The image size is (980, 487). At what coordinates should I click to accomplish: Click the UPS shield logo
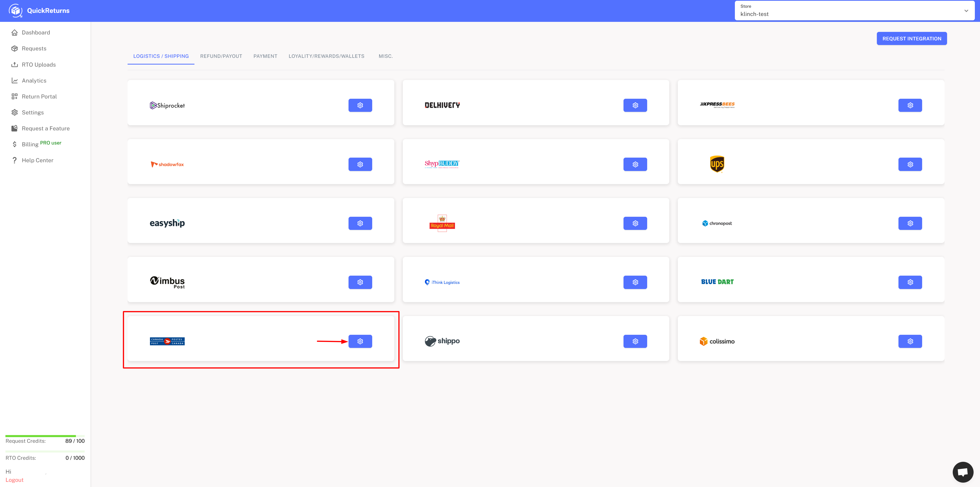[717, 164]
